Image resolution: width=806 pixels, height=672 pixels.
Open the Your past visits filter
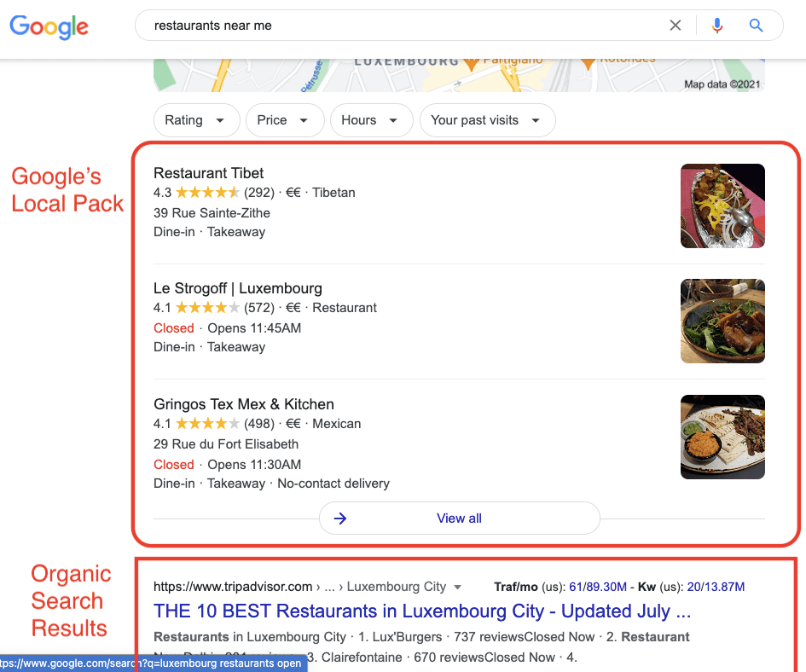(x=487, y=120)
